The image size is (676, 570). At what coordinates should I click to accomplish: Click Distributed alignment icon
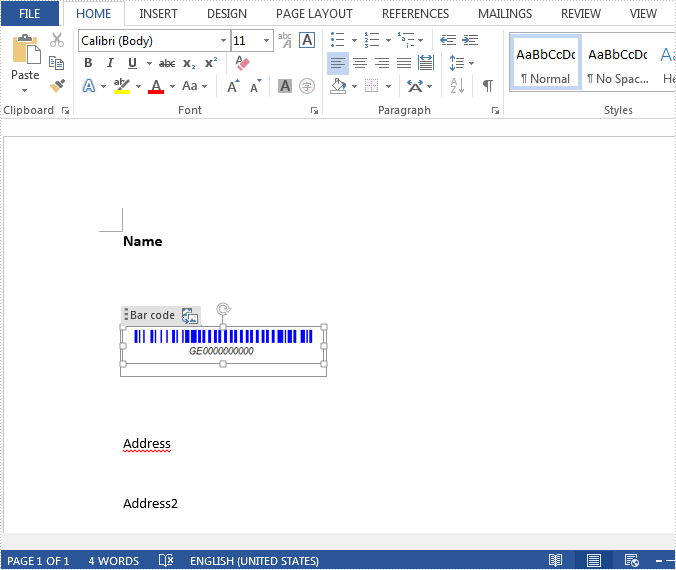click(x=426, y=63)
